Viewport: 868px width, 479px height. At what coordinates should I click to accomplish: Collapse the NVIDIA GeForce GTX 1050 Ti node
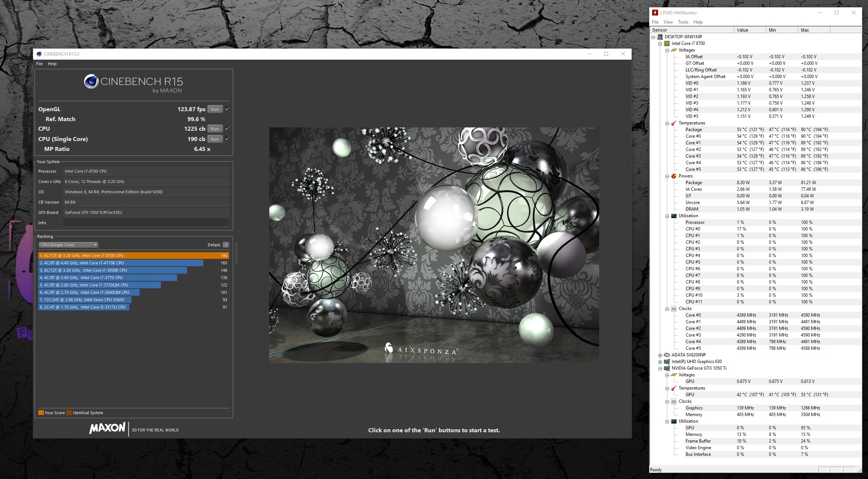pos(660,369)
